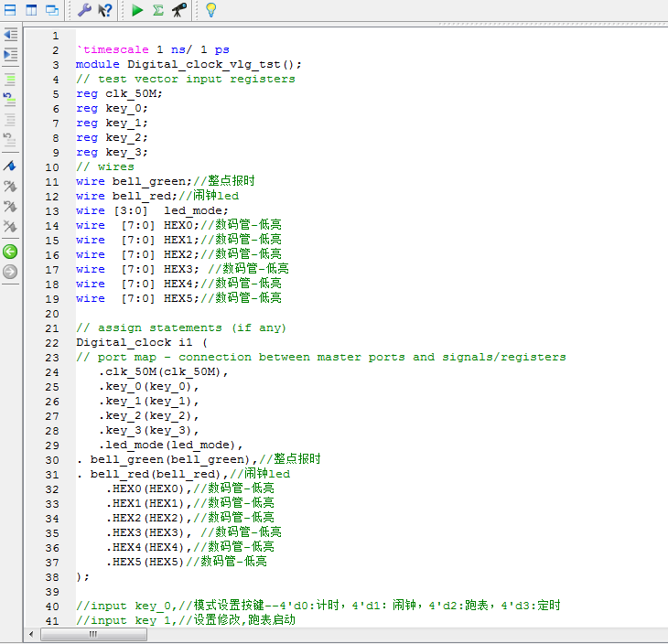Click '. bell_green(bell_green),' on line 30
Screen dimensions: 668x644
[167, 459]
